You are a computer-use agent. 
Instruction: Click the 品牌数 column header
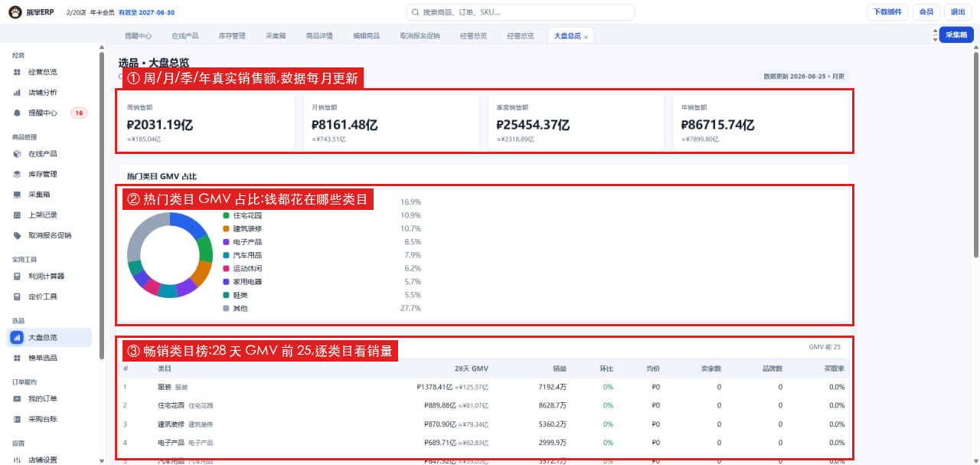[x=773, y=368]
